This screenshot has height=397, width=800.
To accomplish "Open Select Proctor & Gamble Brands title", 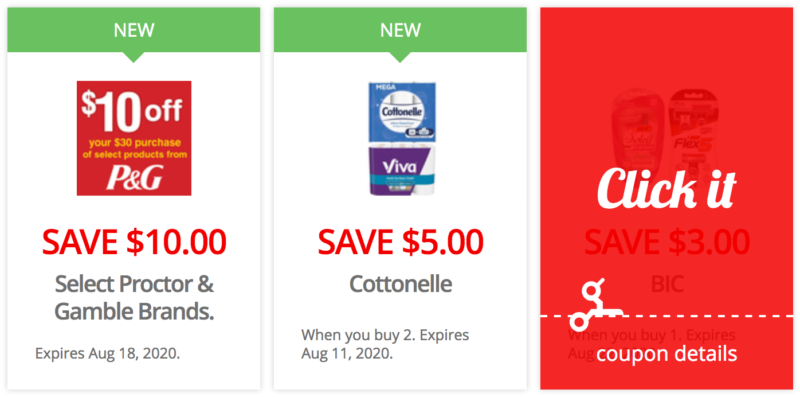I will pyautogui.click(x=134, y=298).
